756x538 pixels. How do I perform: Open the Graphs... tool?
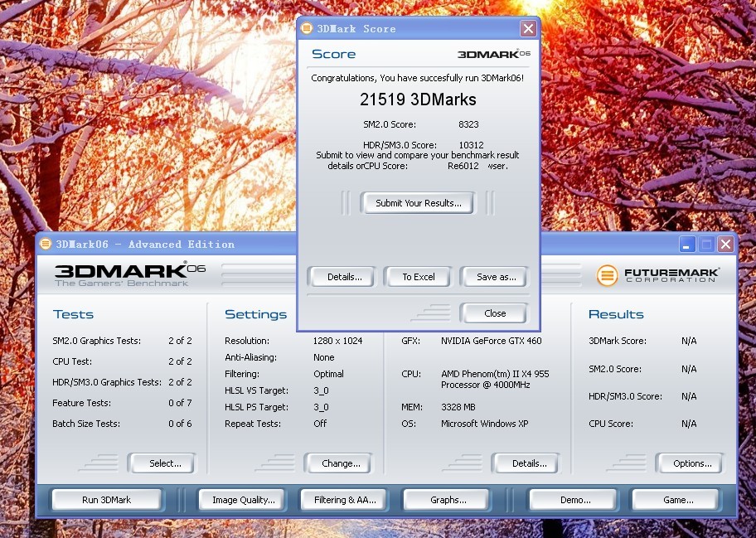coord(448,500)
